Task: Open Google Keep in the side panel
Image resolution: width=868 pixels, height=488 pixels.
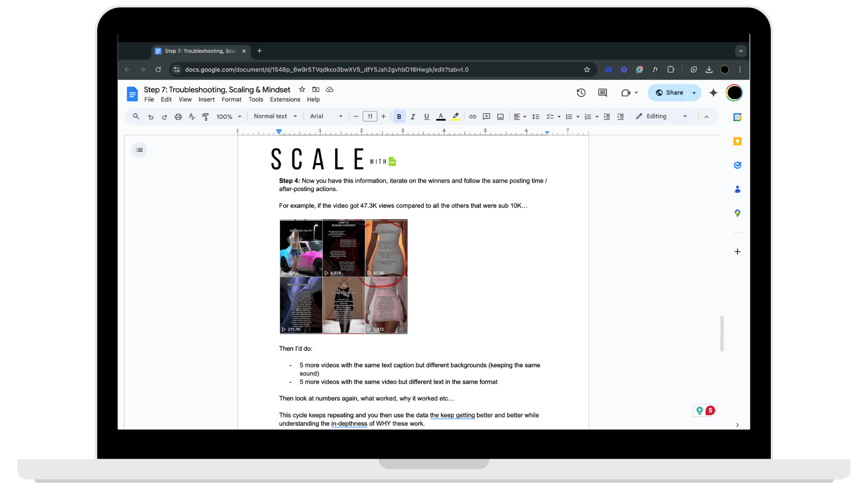Action: tap(737, 141)
